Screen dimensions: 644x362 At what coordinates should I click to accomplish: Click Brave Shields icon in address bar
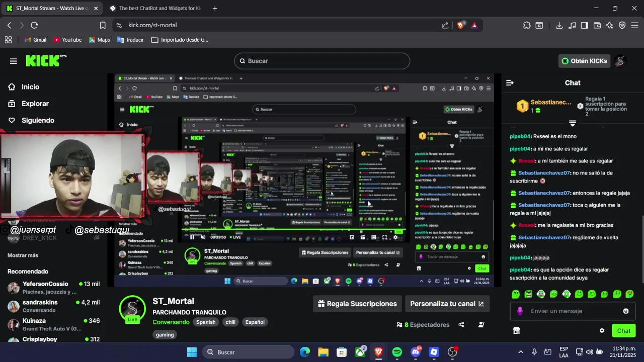click(x=460, y=25)
